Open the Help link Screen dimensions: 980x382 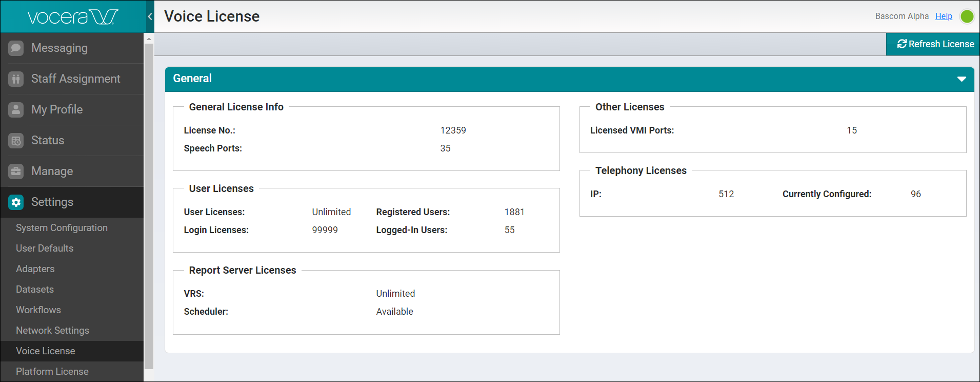coord(944,16)
